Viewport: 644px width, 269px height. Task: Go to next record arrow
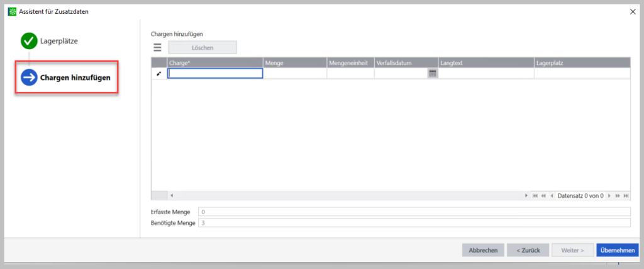coord(609,196)
